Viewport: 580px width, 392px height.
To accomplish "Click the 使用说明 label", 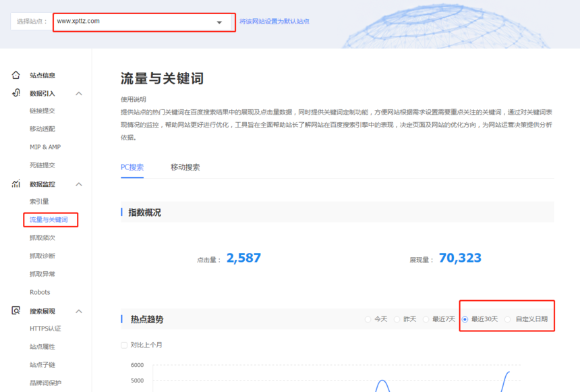I will [x=134, y=99].
